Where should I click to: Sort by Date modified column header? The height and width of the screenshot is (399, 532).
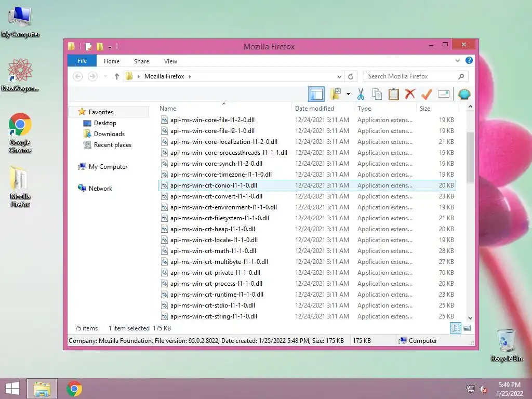pyautogui.click(x=314, y=108)
